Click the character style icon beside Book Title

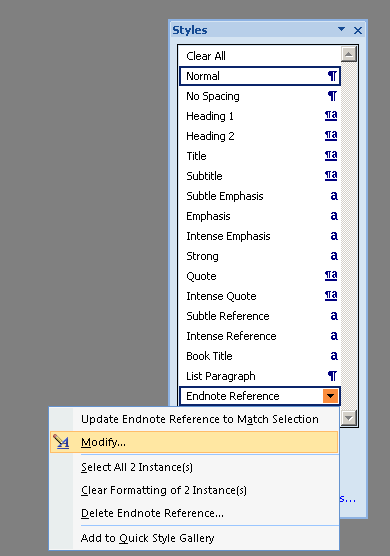(x=334, y=356)
